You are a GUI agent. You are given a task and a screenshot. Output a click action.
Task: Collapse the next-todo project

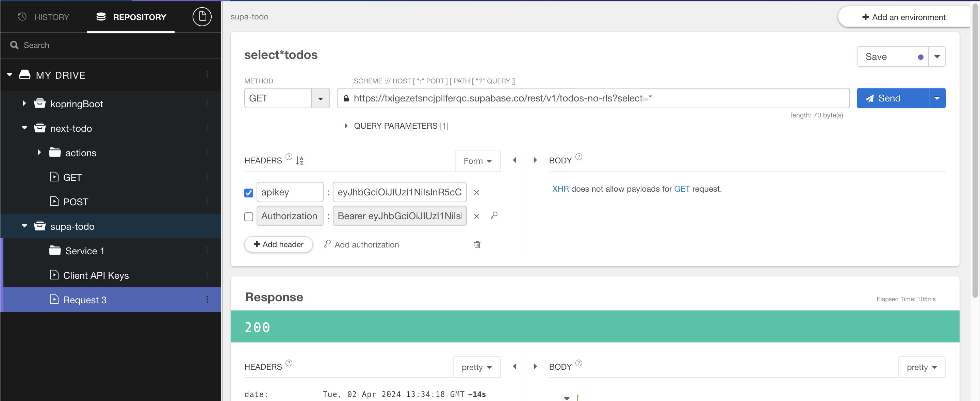24,128
